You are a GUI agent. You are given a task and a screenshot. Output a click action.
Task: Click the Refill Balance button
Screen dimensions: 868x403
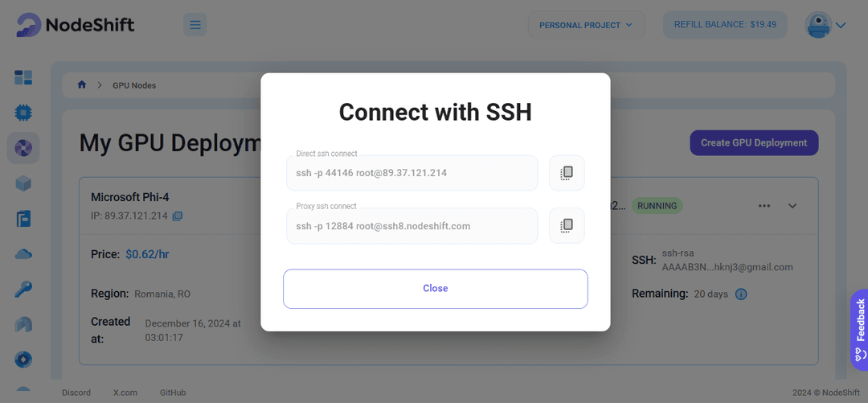pyautogui.click(x=725, y=25)
